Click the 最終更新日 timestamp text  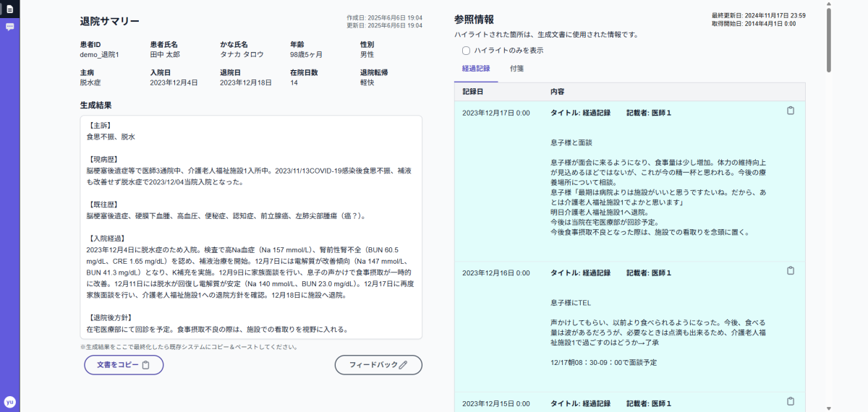pyautogui.click(x=759, y=15)
